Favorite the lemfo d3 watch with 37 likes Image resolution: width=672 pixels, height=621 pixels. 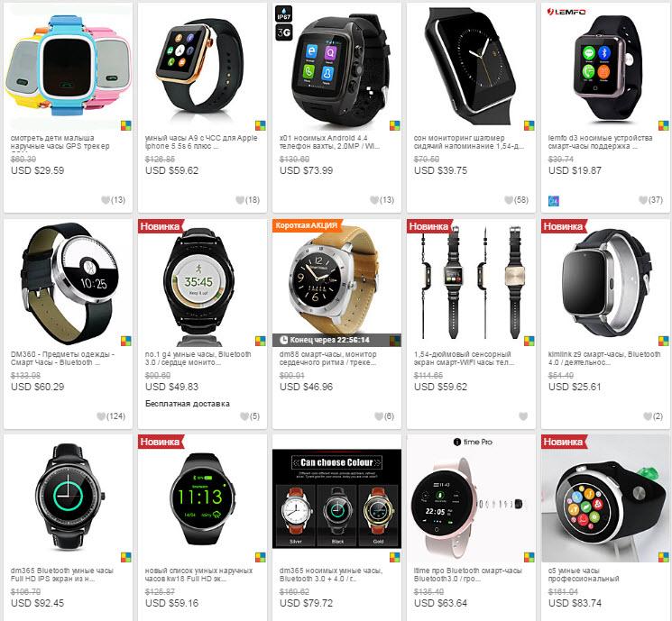pos(643,200)
